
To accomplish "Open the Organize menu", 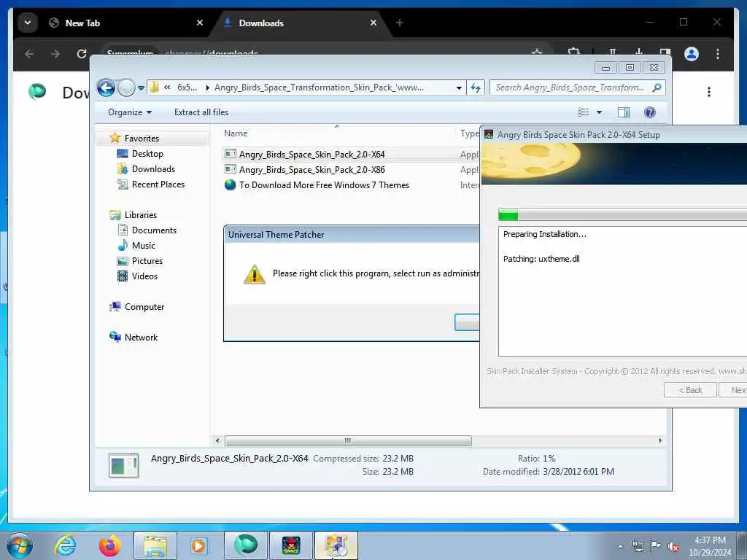I will coord(130,112).
